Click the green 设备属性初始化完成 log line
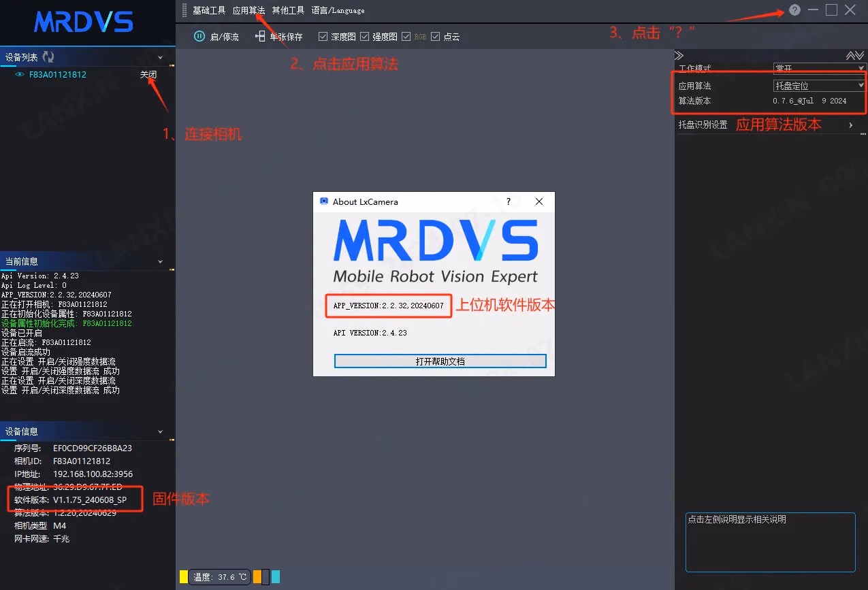Image resolution: width=868 pixels, height=590 pixels. pos(67,323)
